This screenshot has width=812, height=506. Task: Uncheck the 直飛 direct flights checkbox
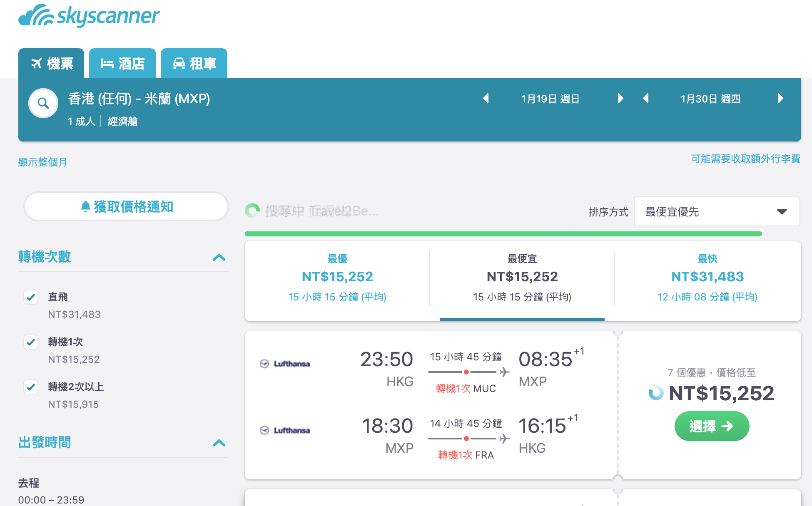pos(31,297)
